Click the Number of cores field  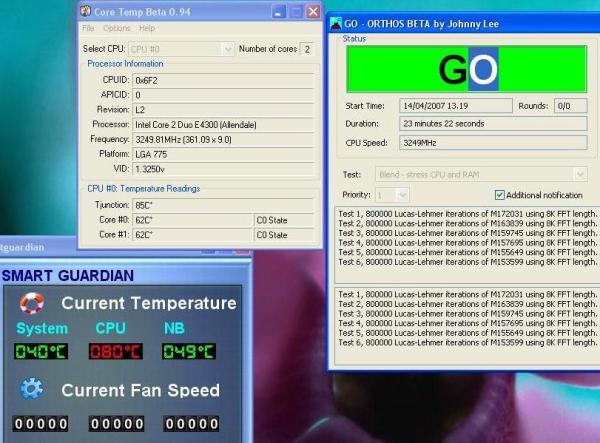click(307, 49)
